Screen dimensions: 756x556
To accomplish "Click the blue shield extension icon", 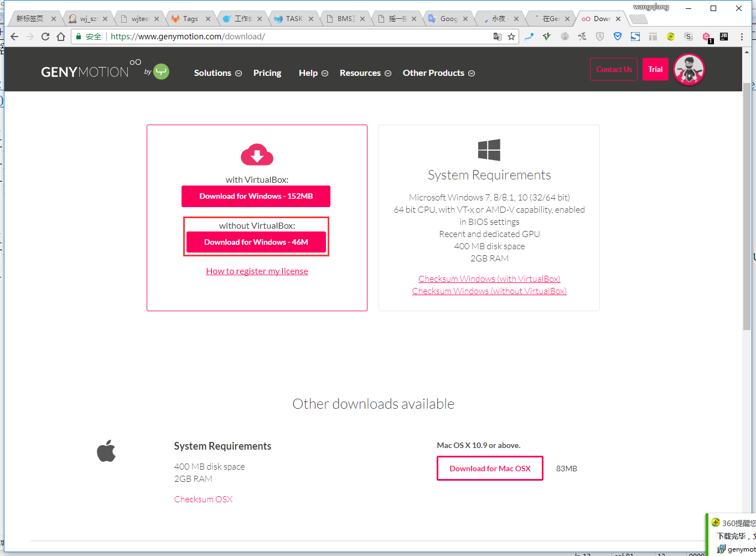I will [x=618, y=37].
